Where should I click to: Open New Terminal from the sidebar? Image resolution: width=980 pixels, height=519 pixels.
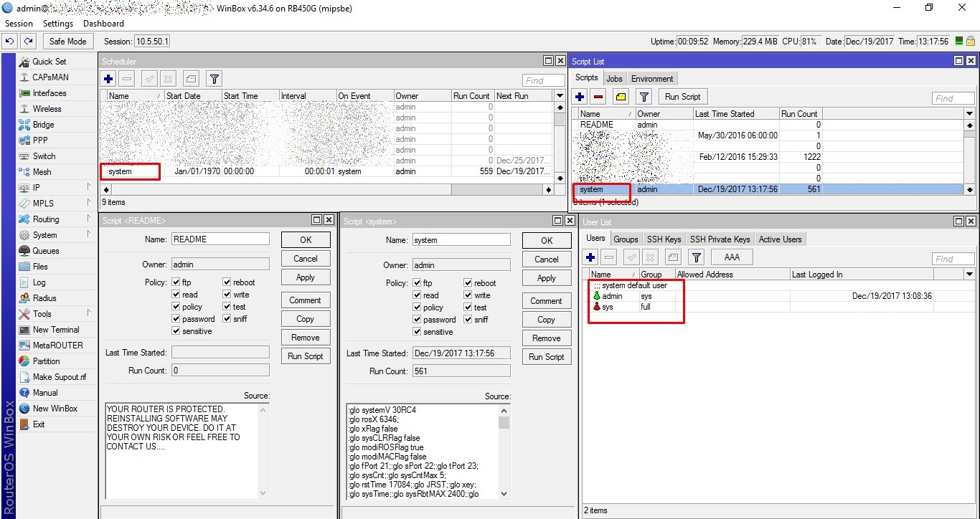pyautogui.click(x=56, y=330)
